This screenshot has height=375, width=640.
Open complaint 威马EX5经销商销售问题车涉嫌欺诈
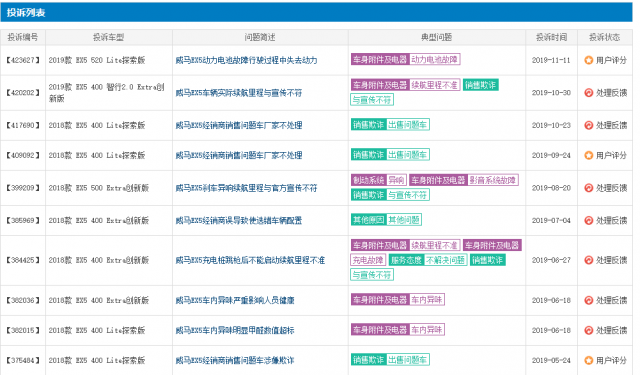point(235,361)
